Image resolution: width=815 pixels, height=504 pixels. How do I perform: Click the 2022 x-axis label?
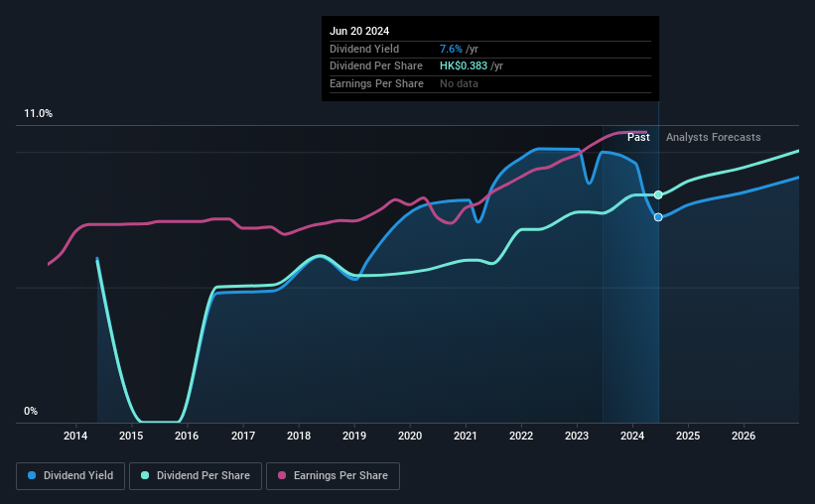tap(521, 436)
